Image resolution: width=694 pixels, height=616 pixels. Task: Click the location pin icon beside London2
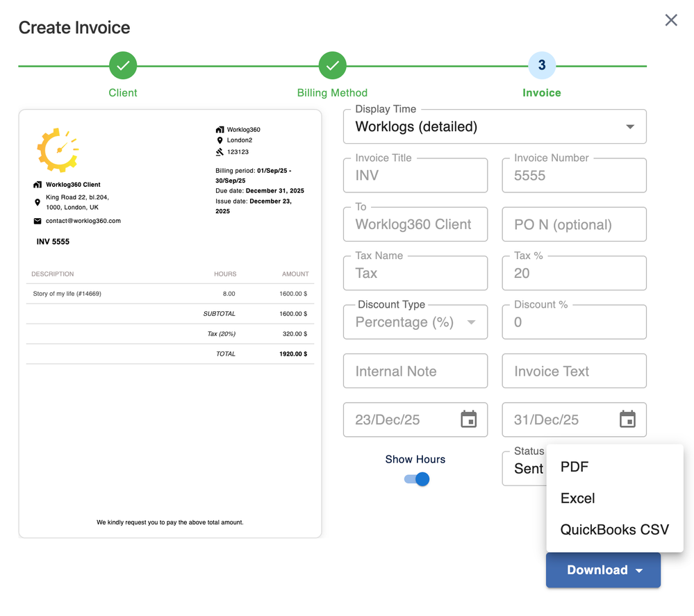[220, 140]
